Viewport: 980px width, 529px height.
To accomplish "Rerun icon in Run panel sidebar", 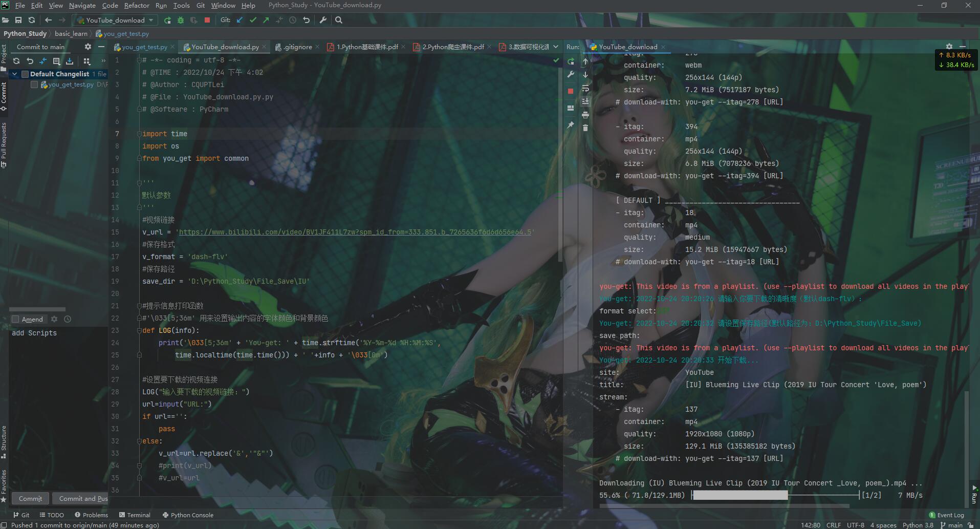I will (x=571, y=61).
